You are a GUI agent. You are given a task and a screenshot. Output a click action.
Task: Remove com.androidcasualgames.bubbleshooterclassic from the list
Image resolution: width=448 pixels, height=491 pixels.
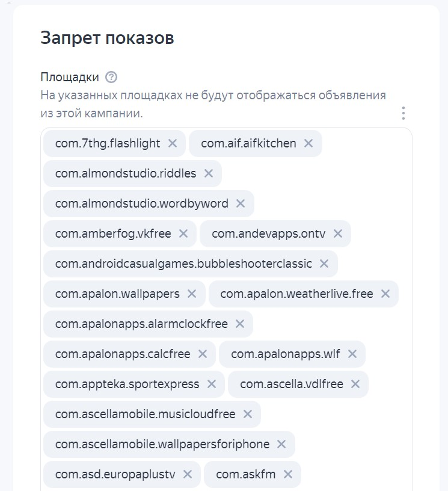tap(324, 264)
